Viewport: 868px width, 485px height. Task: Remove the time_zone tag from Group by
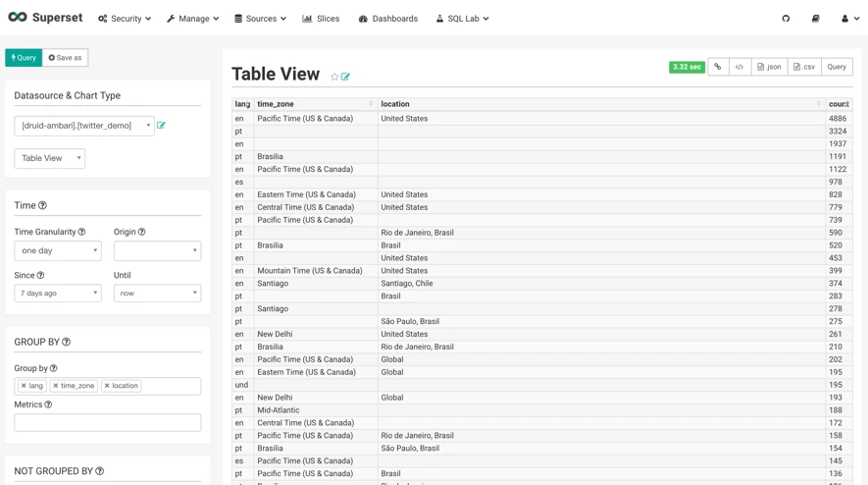click(x=55, y=386)
